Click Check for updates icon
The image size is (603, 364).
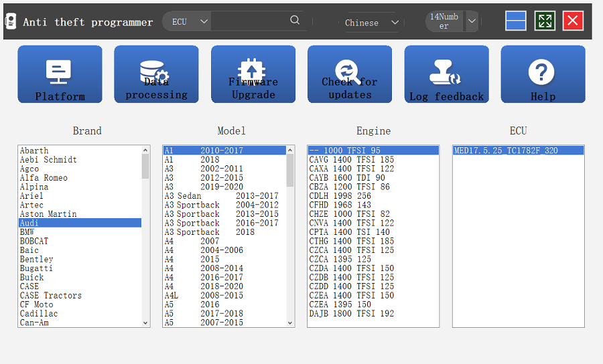pyautogui.click(x=350, y=74)
